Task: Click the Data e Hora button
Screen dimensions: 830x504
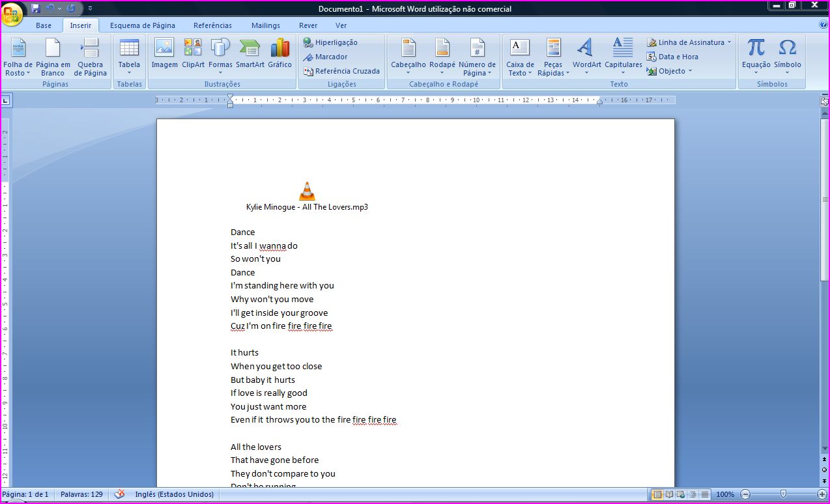Action: tap(672, 57)
